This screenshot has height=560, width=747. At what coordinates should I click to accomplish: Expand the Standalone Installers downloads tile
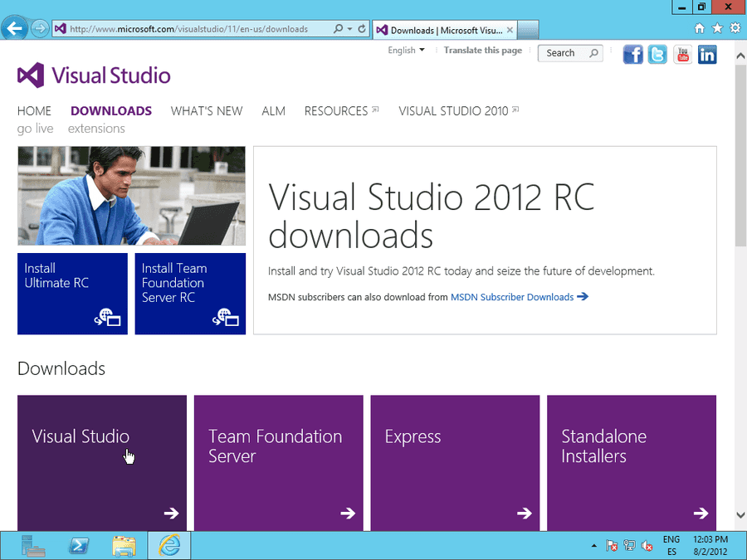click(x=632, y=463)
